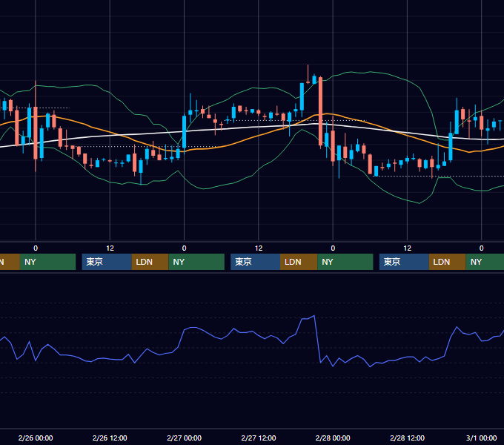Click hour label 0 above 2/27 00:00

[x=184, y=248]
